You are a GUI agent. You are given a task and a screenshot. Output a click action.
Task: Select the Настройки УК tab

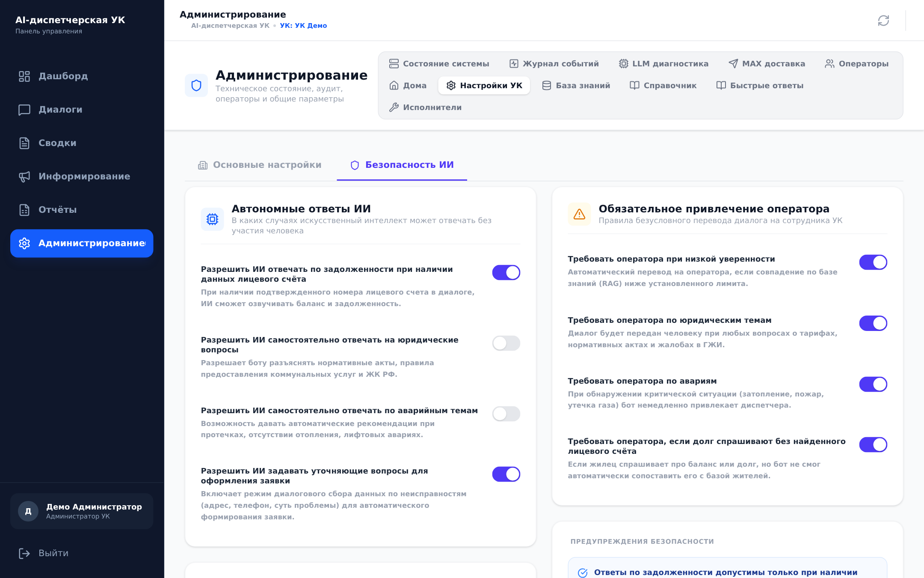484,86
